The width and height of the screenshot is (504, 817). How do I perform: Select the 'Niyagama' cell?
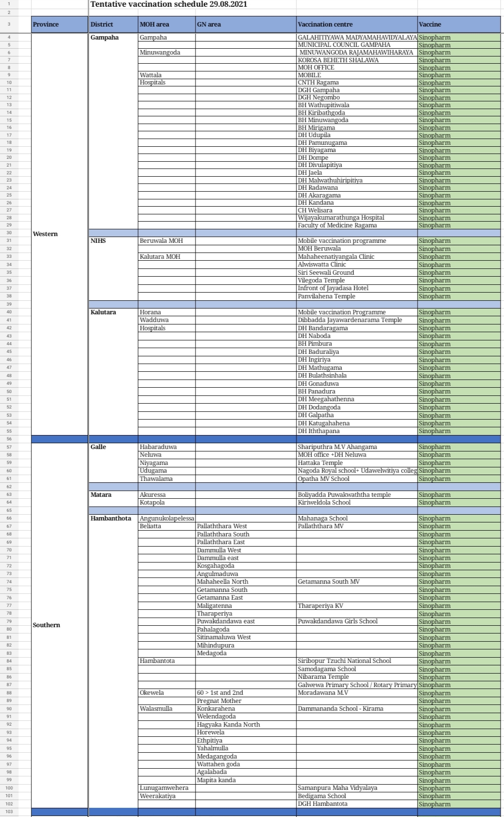[167, 463]
